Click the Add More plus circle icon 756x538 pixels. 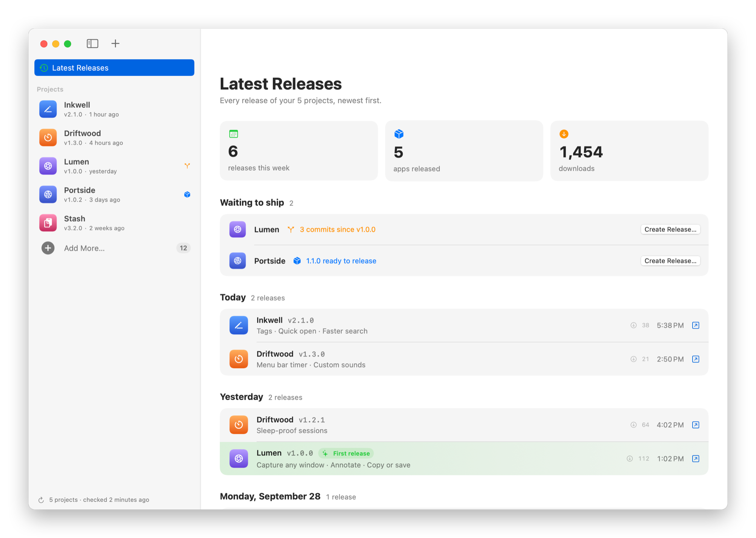pos(48,248)
